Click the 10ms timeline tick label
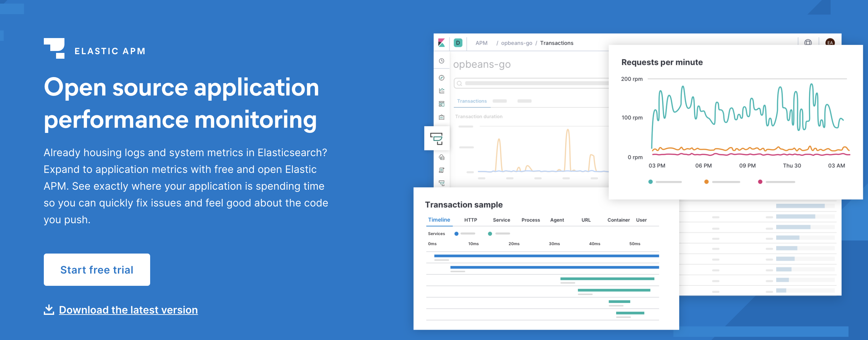 [473, 244]
